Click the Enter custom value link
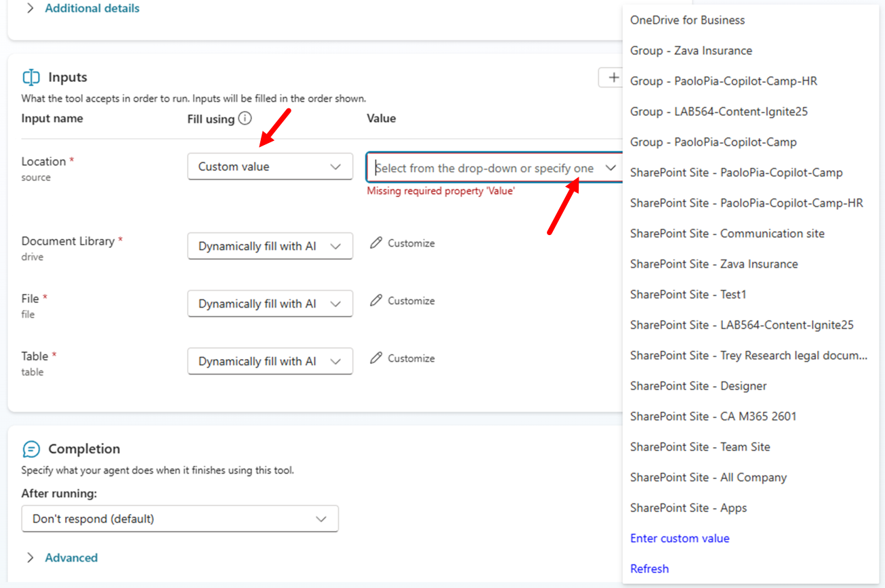Viewport: 885px width, 588px height. (680, 538)
